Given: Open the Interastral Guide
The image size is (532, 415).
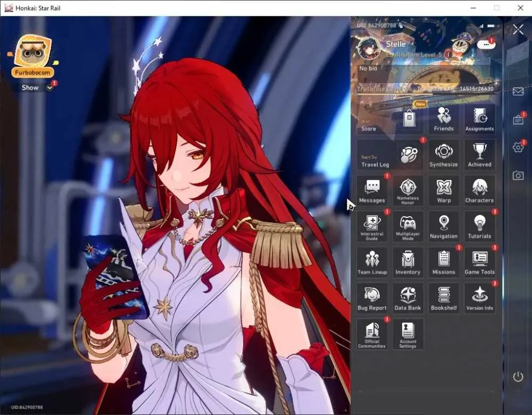Looking at the screenshot, I should pos(372,227).
